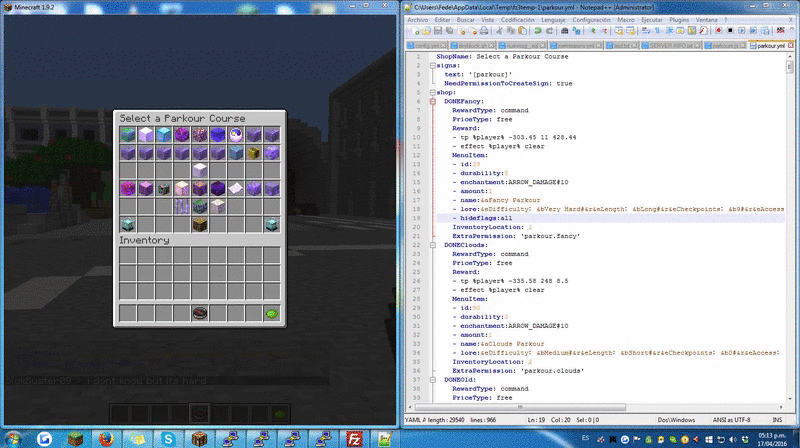800x448 pixels.
Task: Start macro recording with the red record icon
Action: pos(718,31)
